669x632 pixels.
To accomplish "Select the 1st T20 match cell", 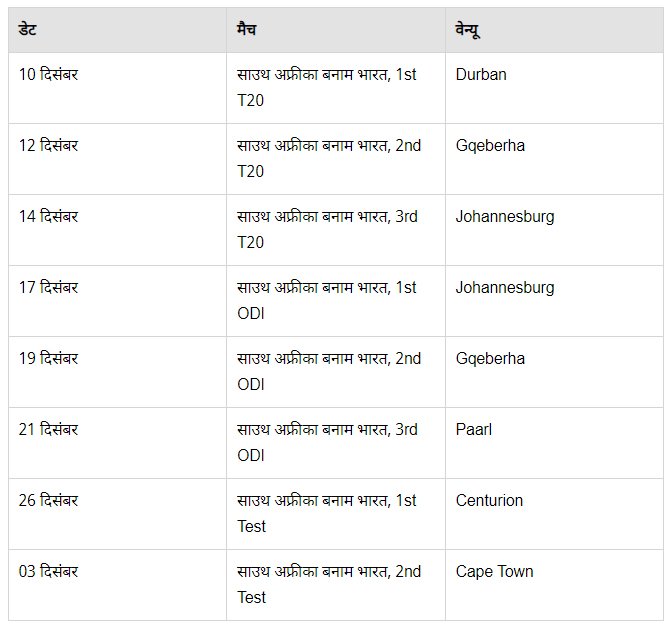I will (x=336, y=88).
